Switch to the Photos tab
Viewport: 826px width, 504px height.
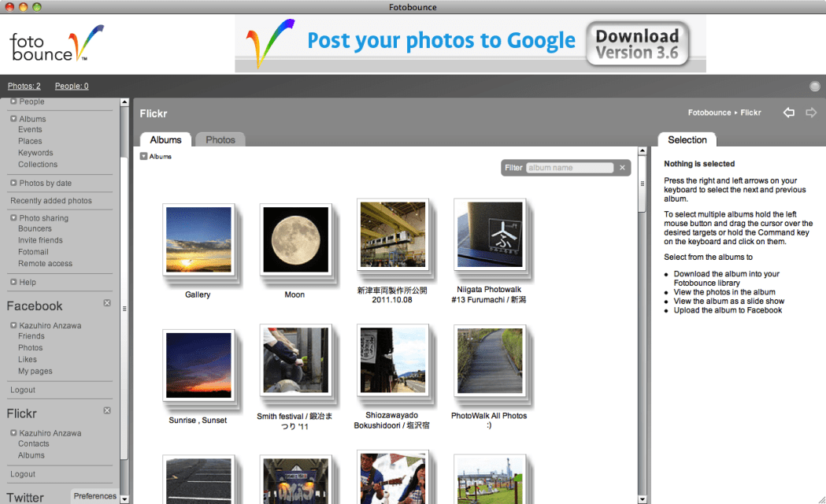pos(220,139)
